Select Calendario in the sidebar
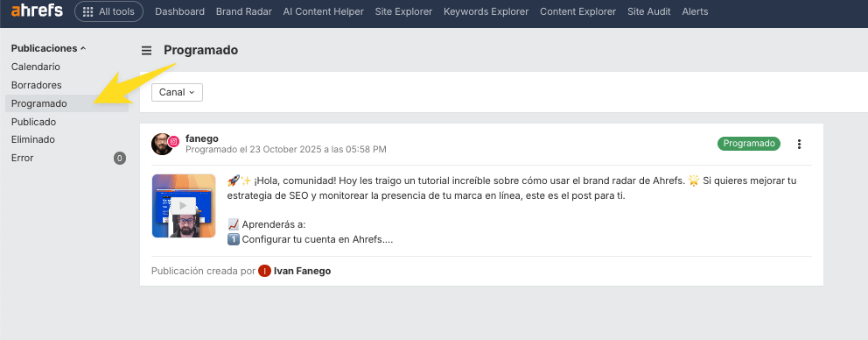Image resolution: width=868 pixels, height=340 pixels. 35,67
